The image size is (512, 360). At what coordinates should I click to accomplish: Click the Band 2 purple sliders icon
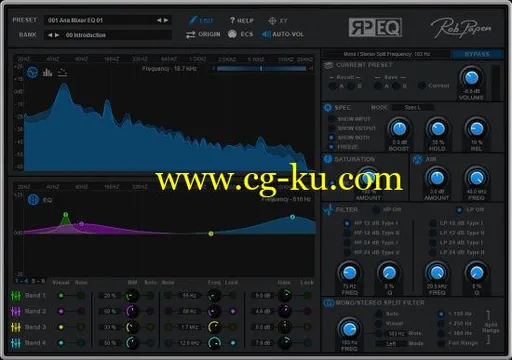click(x=16, y=311)
